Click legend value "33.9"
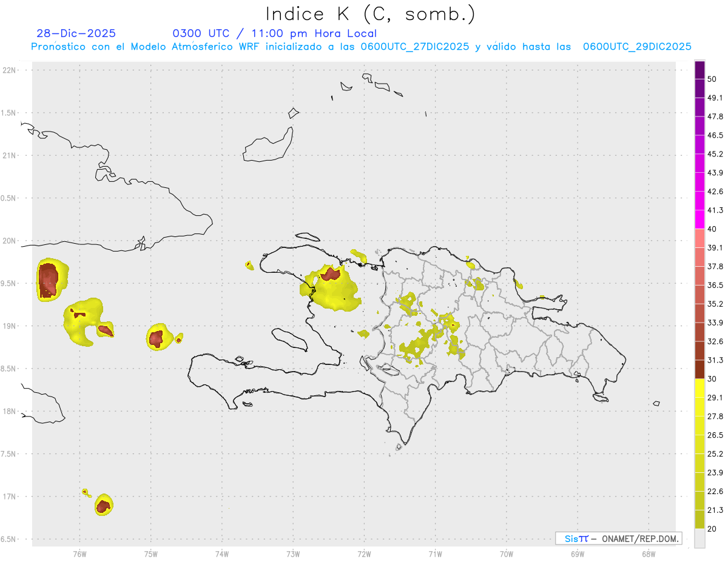 point(715,323)
